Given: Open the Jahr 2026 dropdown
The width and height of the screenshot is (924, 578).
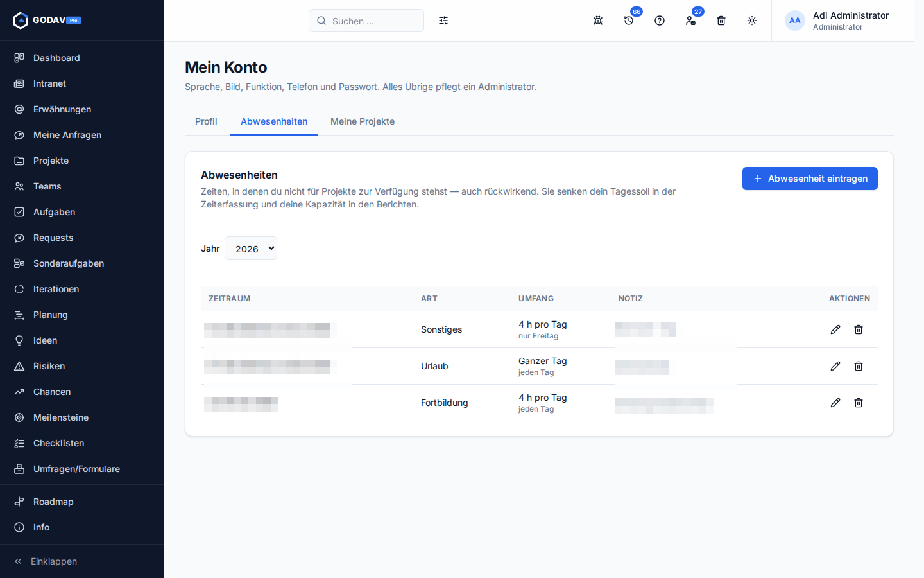Looking at the screenshot, I should click(x=251, y=249).
